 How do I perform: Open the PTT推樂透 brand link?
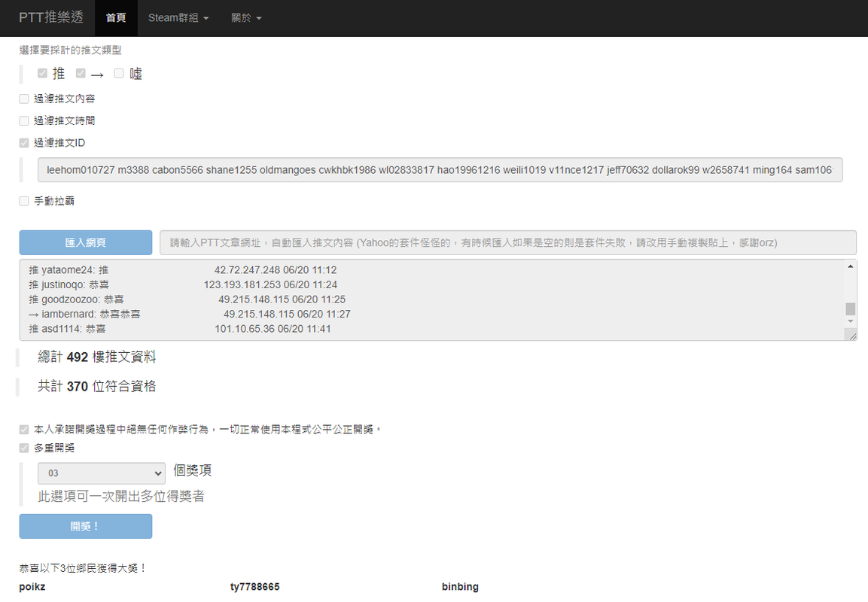click(51, 18)
